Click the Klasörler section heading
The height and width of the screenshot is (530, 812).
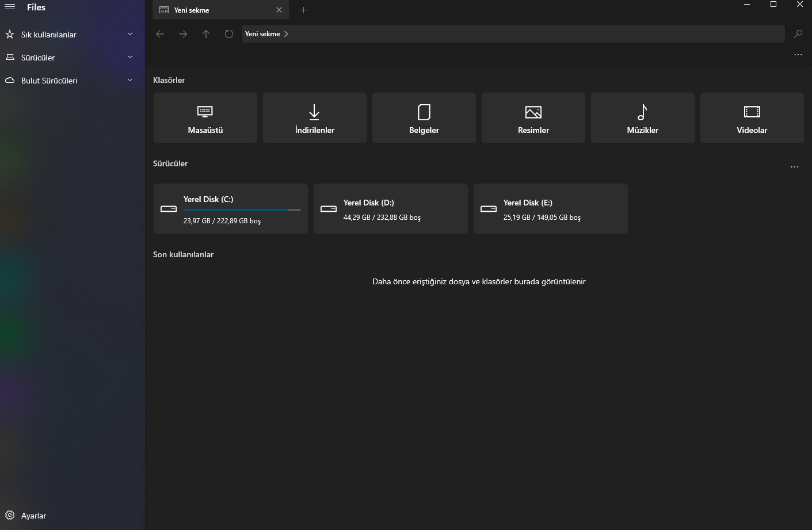point(169,80)
